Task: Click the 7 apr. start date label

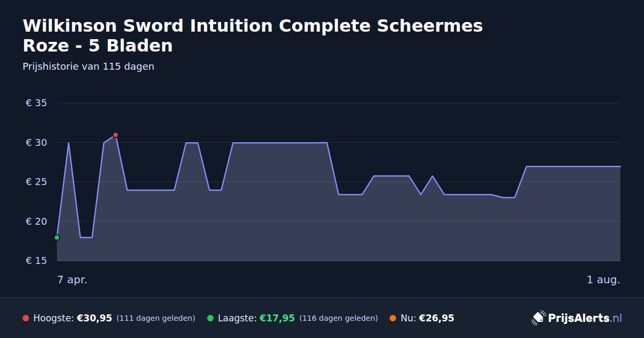Action: (72, 280)
